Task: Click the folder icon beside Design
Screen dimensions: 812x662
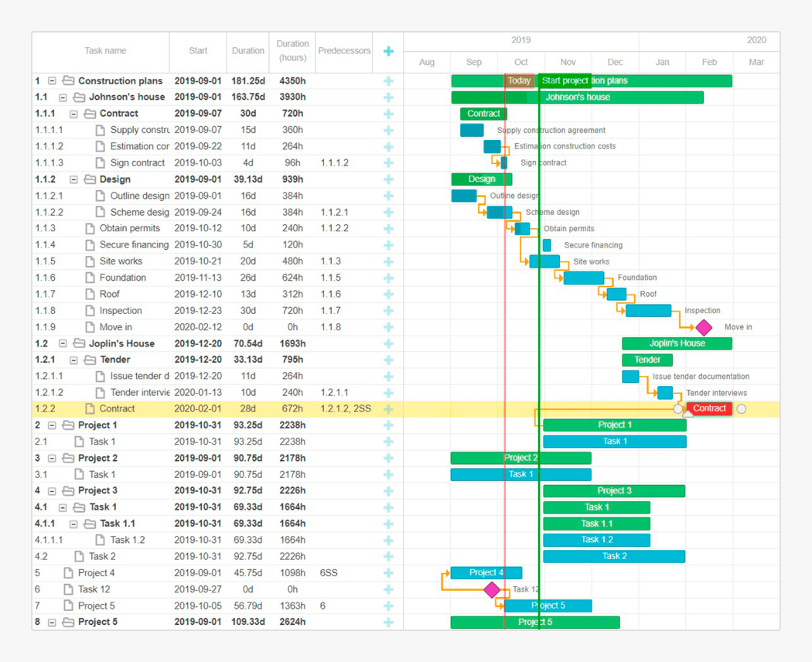Action: click(90, 179)
